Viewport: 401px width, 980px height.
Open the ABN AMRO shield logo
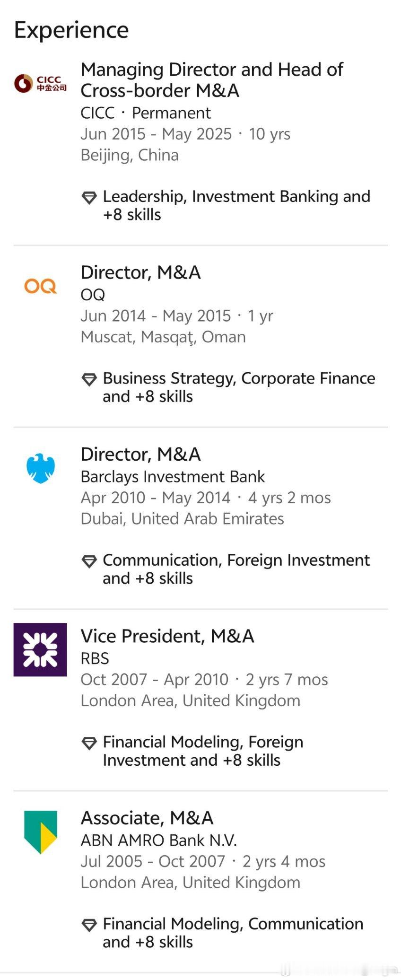click(40, 832)
